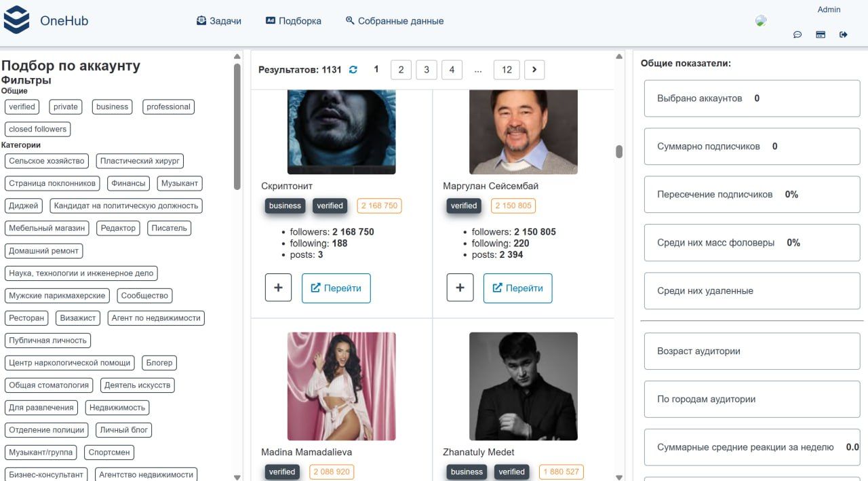Select the Писатель category filter
868x481 pixels.
tap(169, 228)
